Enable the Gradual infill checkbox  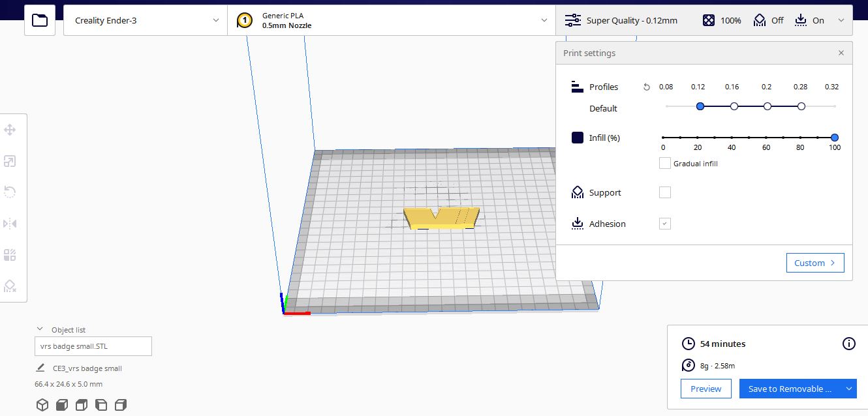(x=664, y=163)
